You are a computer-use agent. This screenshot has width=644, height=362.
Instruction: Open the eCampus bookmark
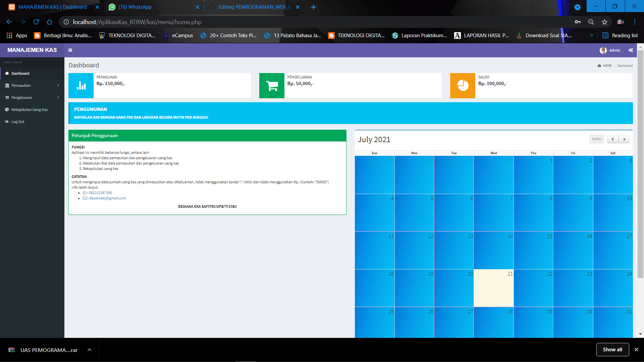click(x=178, y=36)
